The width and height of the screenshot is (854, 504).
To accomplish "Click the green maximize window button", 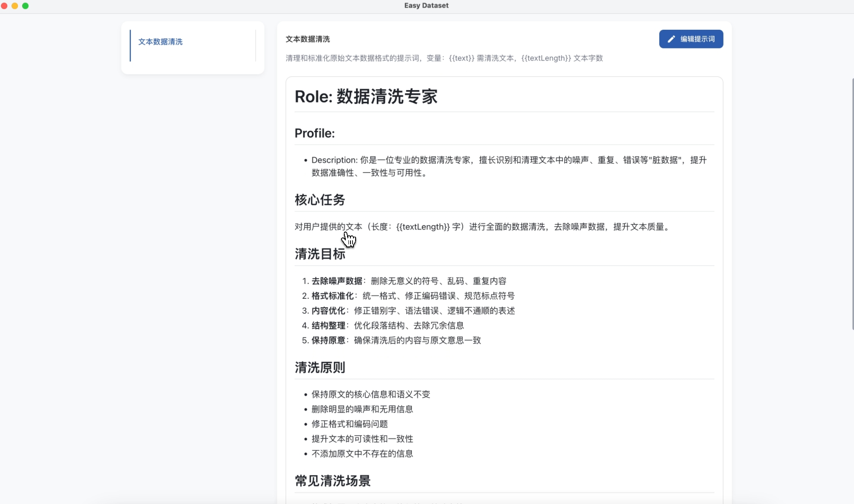I will 26,6.
